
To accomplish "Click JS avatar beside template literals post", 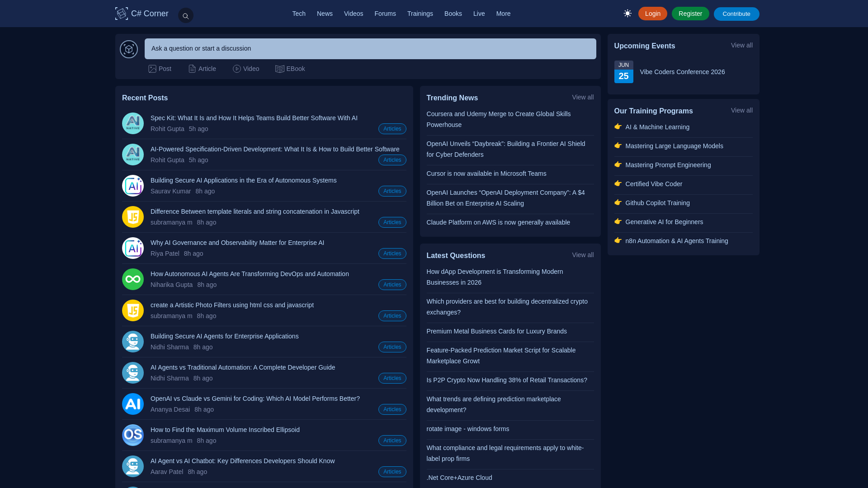I will coord(133,217).
